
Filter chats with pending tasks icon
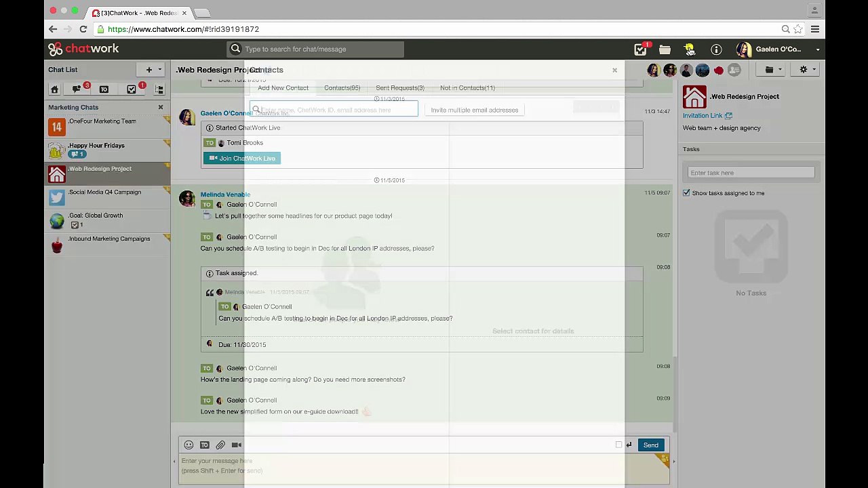click(132, 89)
